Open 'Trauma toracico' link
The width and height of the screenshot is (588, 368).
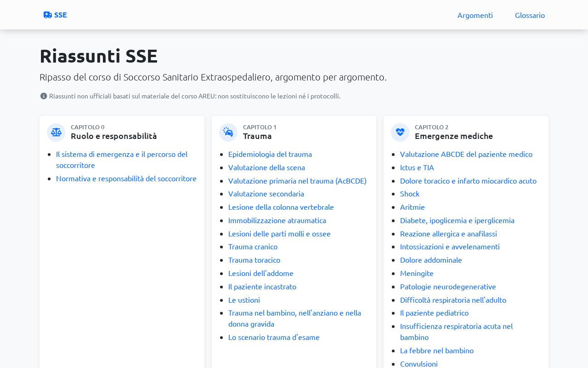tap(254, 260)
